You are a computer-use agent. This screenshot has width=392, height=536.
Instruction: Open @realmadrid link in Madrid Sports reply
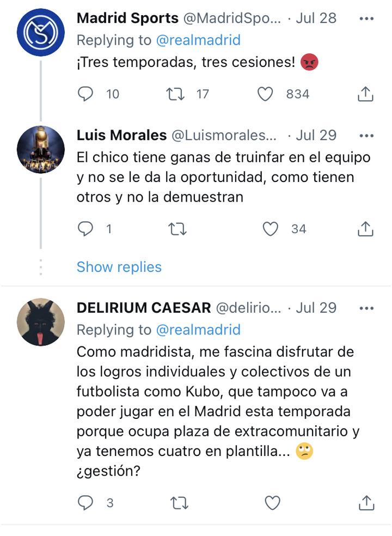[x=198, y=40]
